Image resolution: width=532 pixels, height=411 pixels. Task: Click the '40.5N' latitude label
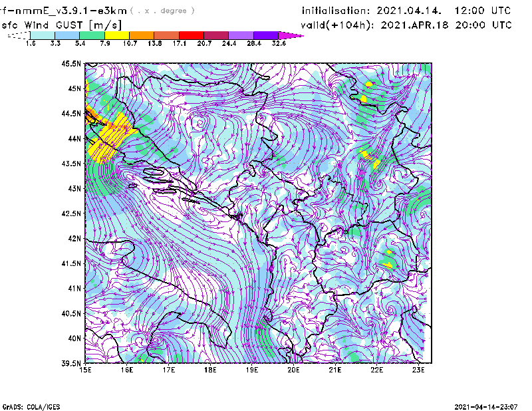(72, 313)
